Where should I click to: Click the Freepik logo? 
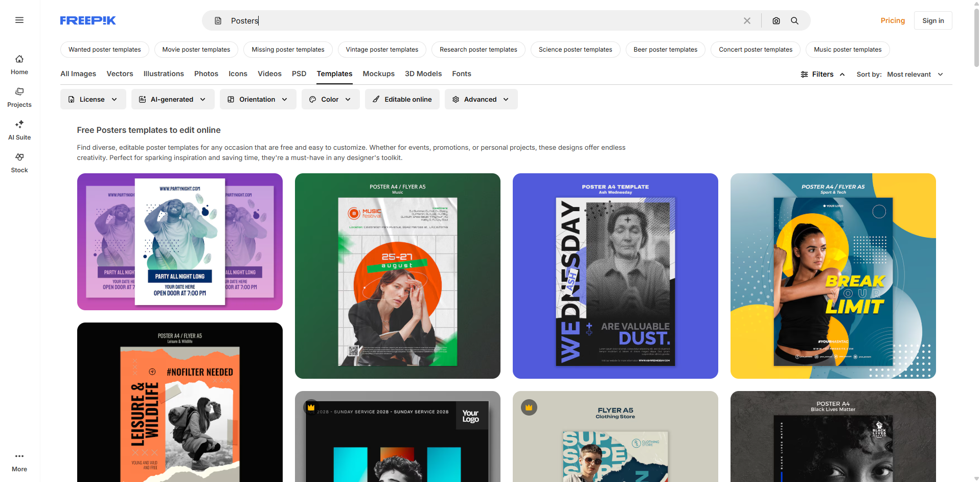click(88, 20)
